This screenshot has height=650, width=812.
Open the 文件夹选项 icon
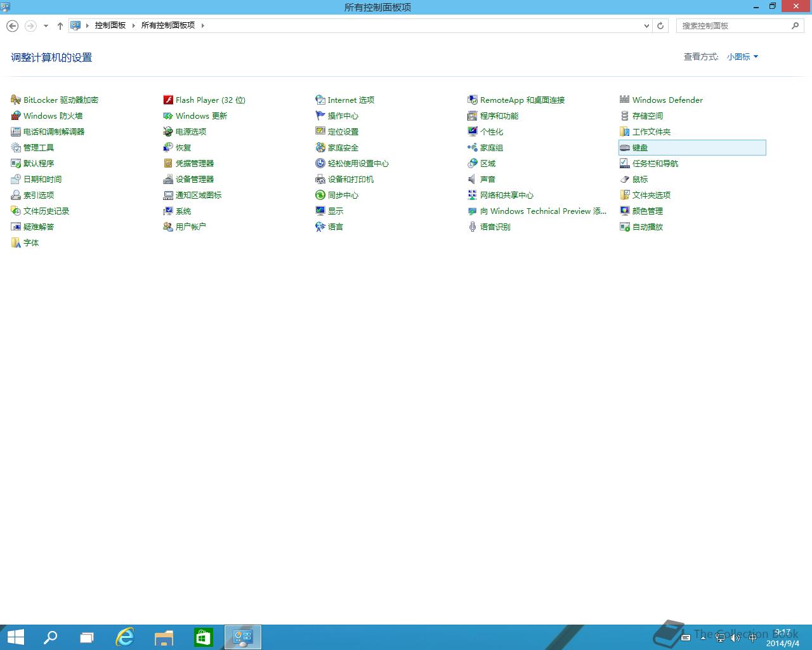point(625,195)
